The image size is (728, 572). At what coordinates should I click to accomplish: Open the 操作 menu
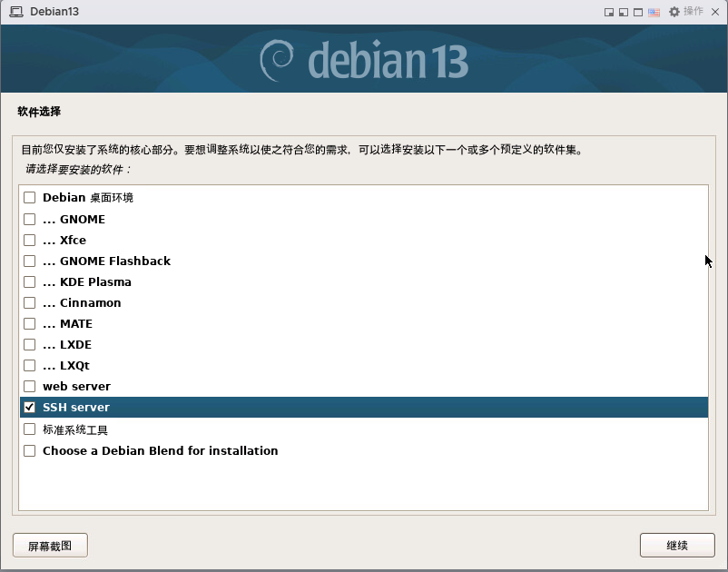pos(694,12)
